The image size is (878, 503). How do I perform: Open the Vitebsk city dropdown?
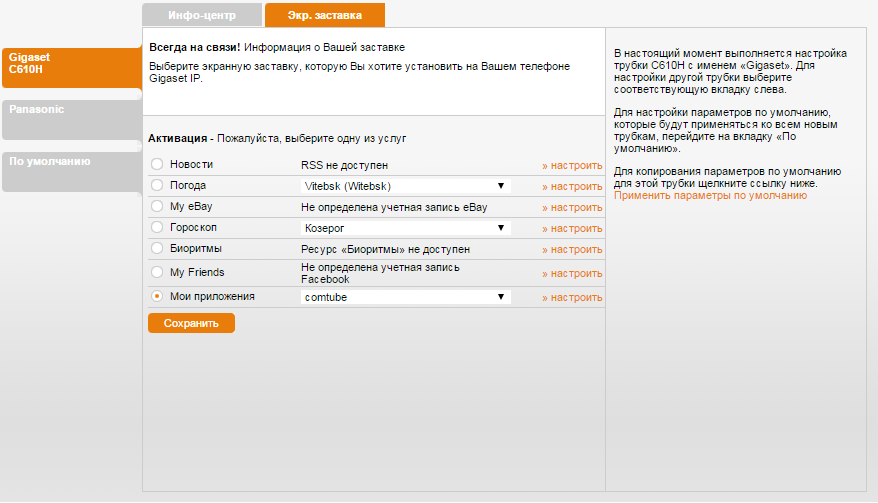point(405,186)
